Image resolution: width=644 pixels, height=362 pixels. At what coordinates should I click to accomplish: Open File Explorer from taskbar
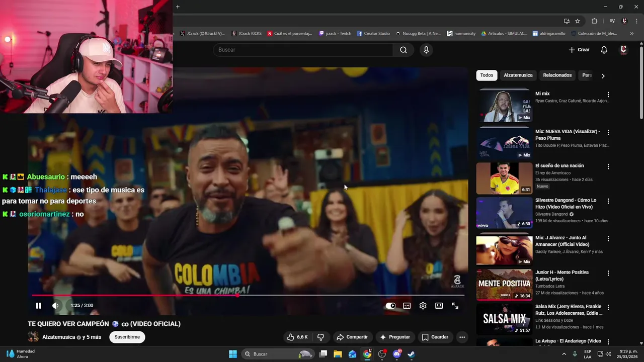[338, 354]
